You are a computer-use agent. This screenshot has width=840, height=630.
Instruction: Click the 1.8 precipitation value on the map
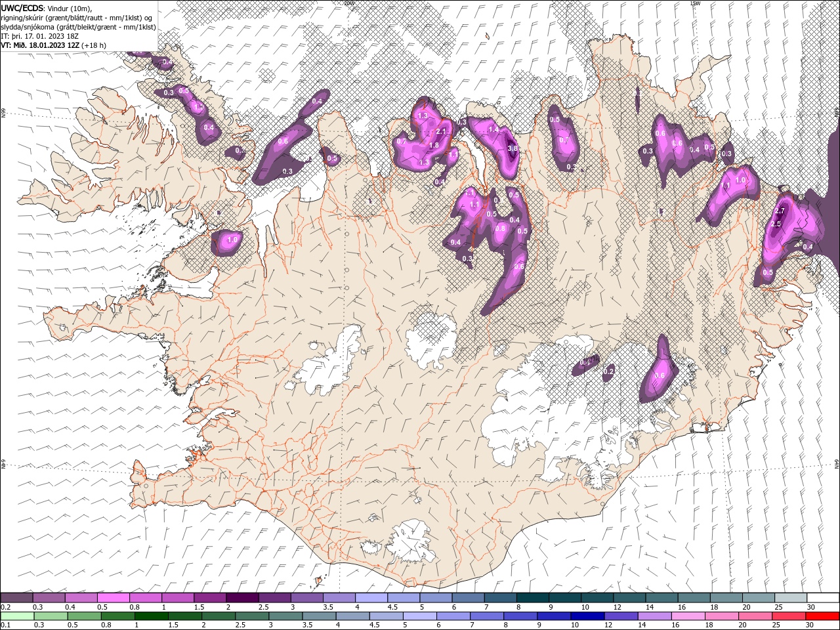434,146
